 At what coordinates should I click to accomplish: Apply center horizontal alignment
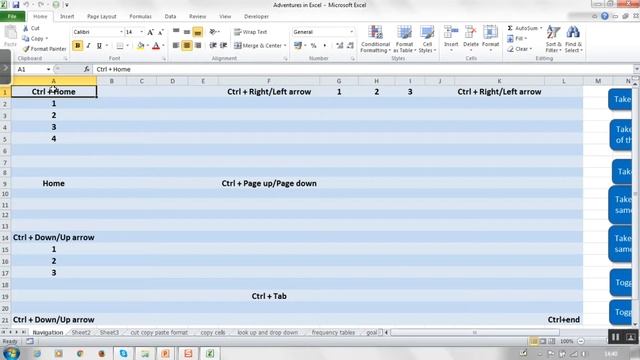coord(187,45)
